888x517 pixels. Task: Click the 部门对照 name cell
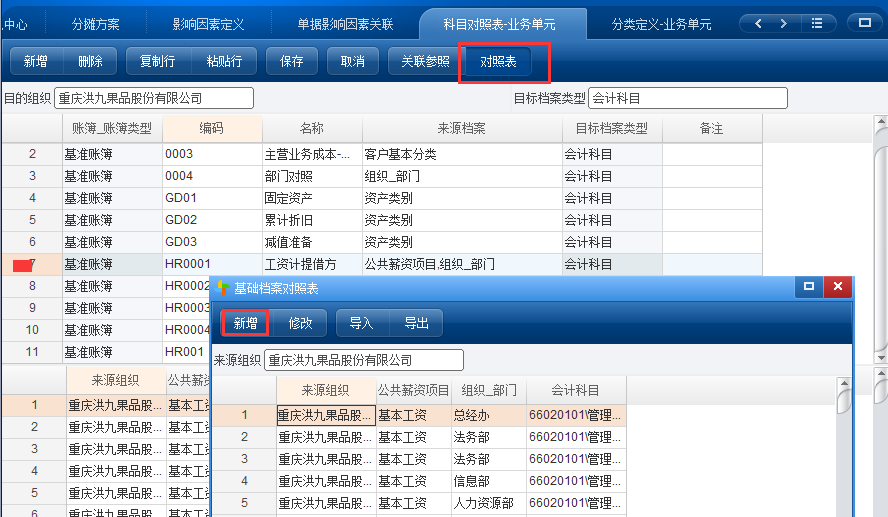coord(312,176)
